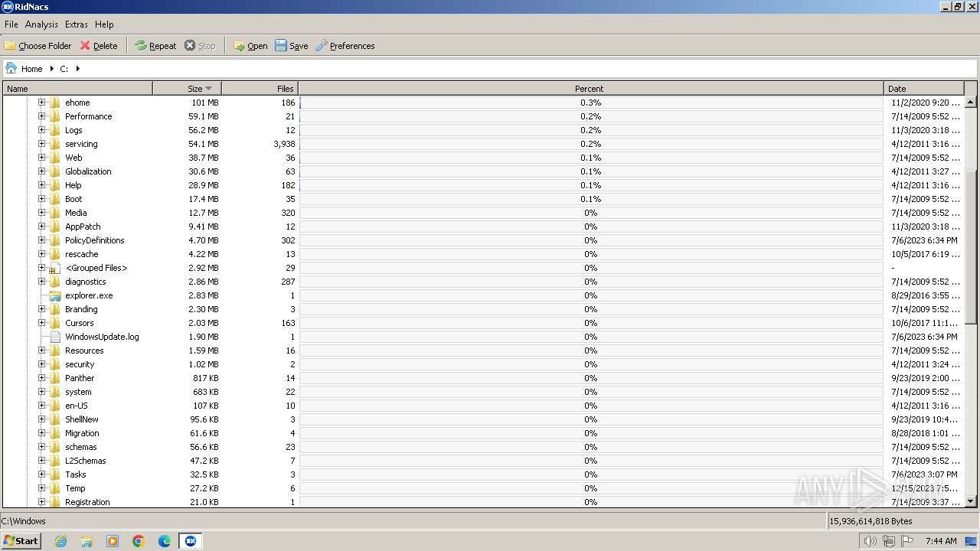Click the Preferences tools icon
Image resolution: width=980 pixels, height=551 pixels.
(322, 46)
